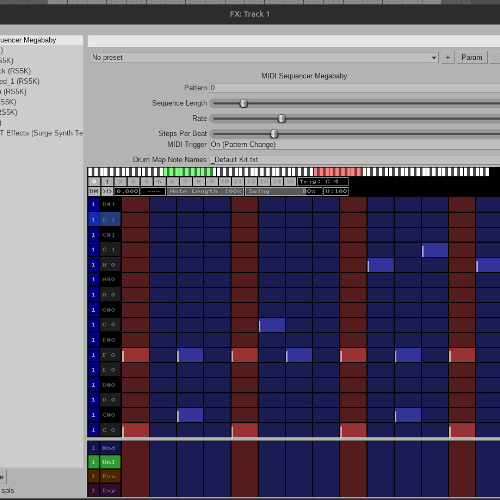Click the Pattern value field
This screenshot has width=500, height=500.
355,88
